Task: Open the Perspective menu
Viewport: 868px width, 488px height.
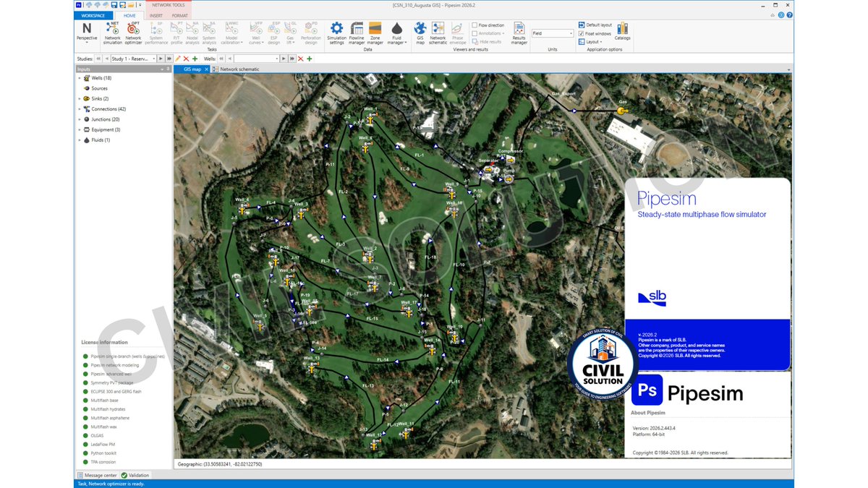Action: click(87, 32)
